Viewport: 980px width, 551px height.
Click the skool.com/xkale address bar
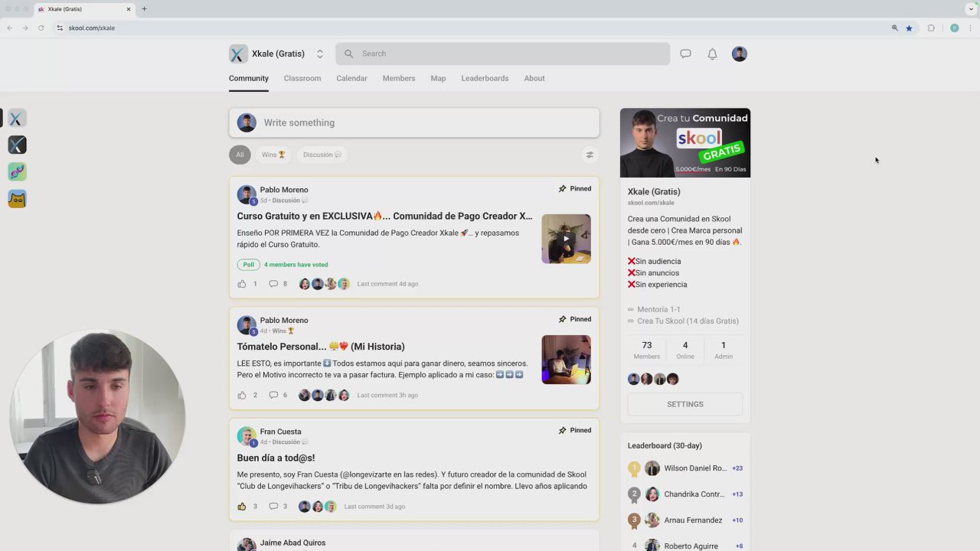click(x=92, y=28)
